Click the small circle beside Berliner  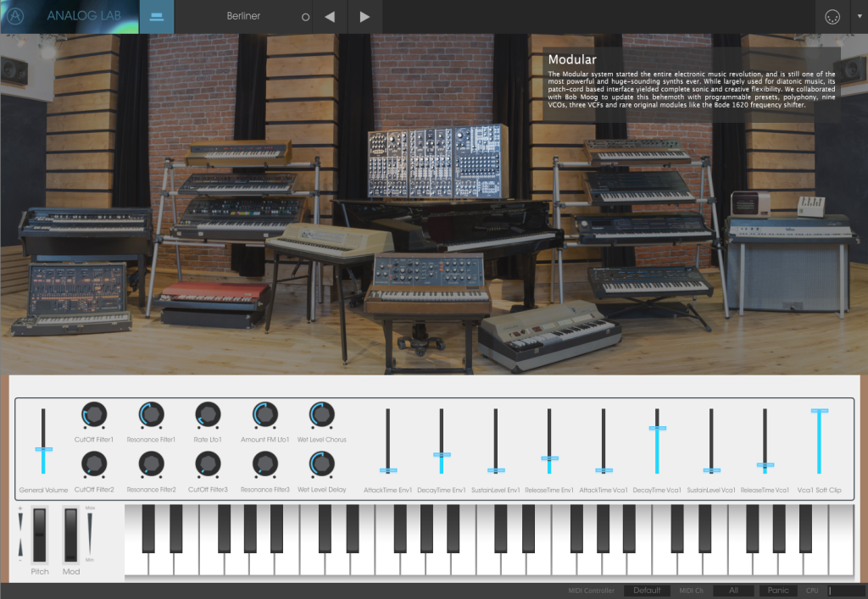click(305, 17)
